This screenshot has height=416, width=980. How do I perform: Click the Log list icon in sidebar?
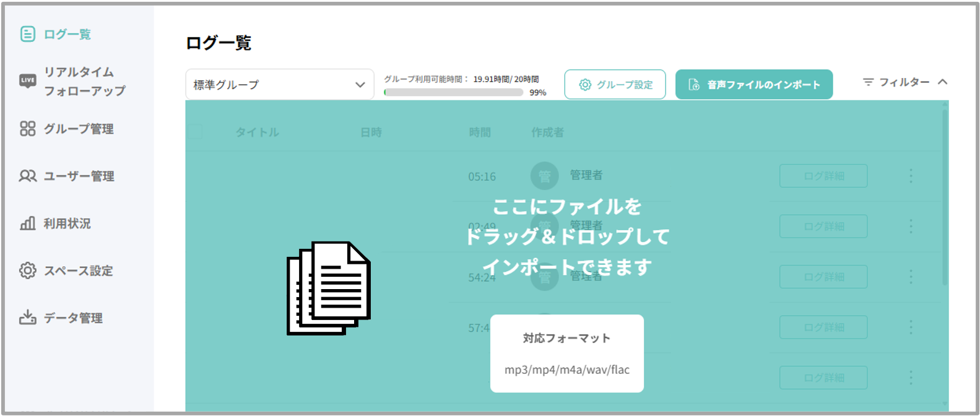pos(27,34)
